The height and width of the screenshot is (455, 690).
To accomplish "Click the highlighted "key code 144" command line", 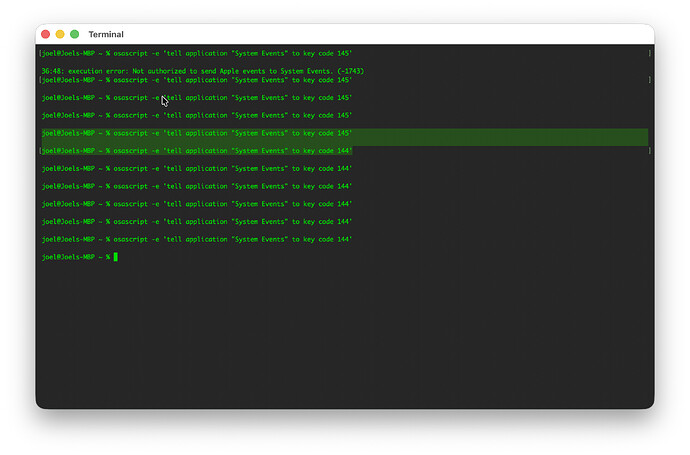I will tap(197, 151).
